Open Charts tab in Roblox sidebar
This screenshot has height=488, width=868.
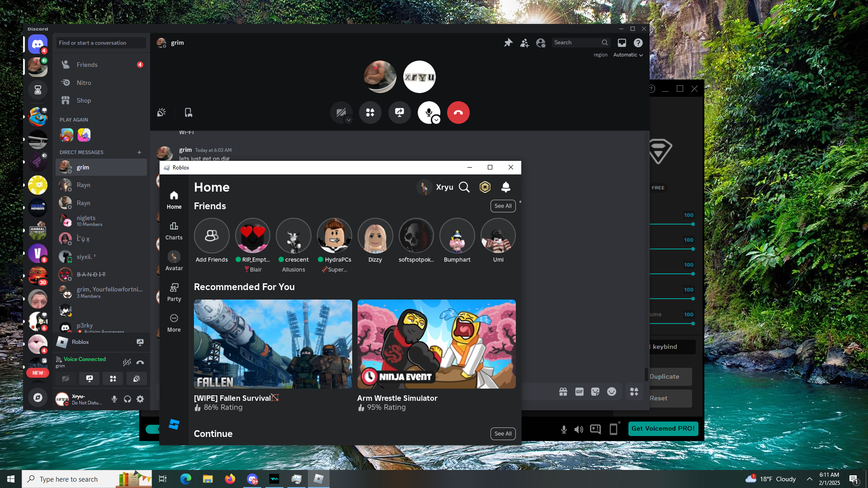click(174, 230)
